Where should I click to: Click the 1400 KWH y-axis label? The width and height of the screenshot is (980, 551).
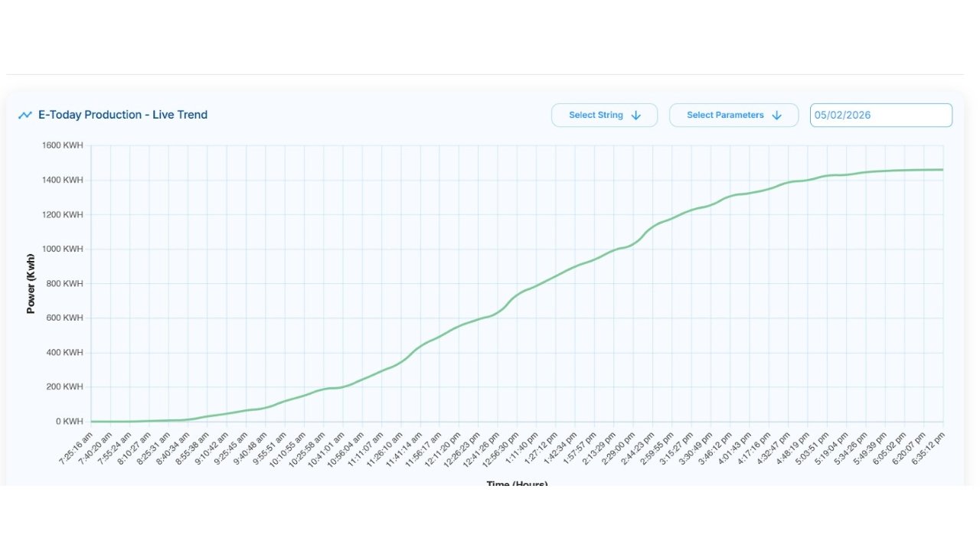coord(63,180)
